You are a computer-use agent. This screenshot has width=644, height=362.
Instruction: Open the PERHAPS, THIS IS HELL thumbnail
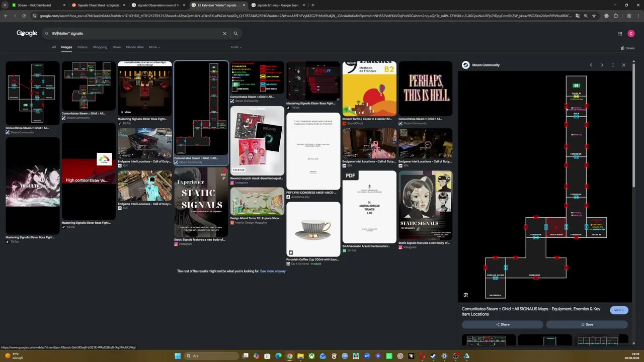[425, 88]
